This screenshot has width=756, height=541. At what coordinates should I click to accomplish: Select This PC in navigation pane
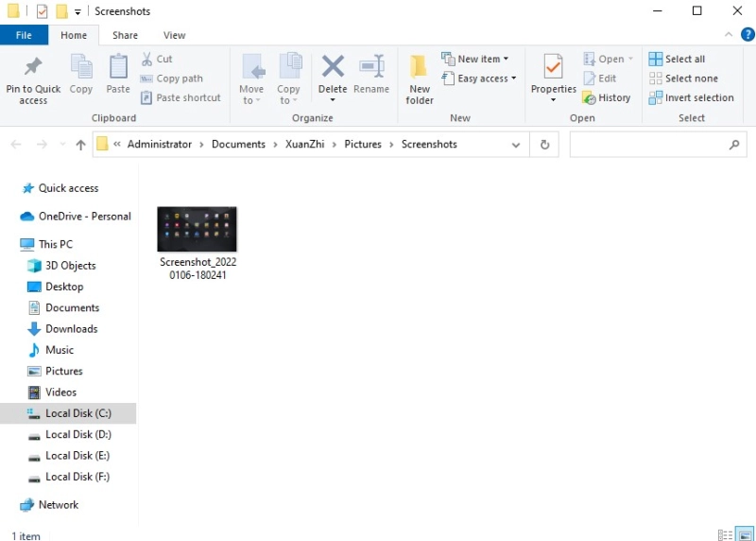(46, 244)
